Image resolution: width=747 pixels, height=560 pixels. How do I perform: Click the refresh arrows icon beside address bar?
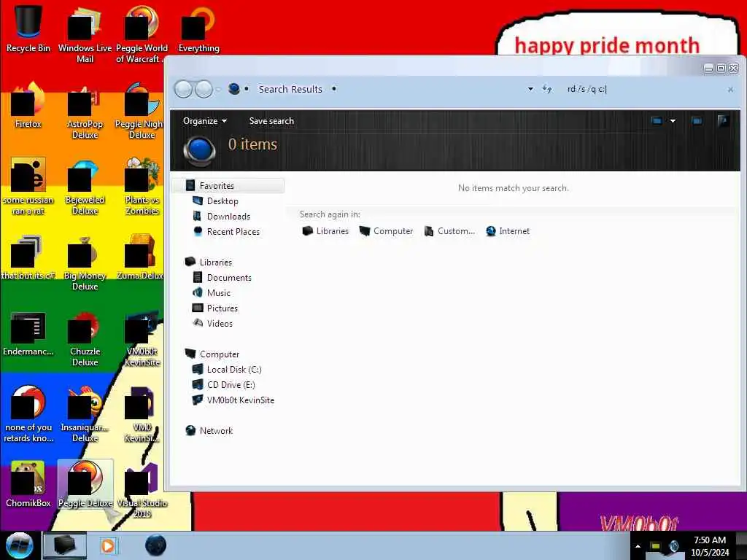click(x=547, y=89)
